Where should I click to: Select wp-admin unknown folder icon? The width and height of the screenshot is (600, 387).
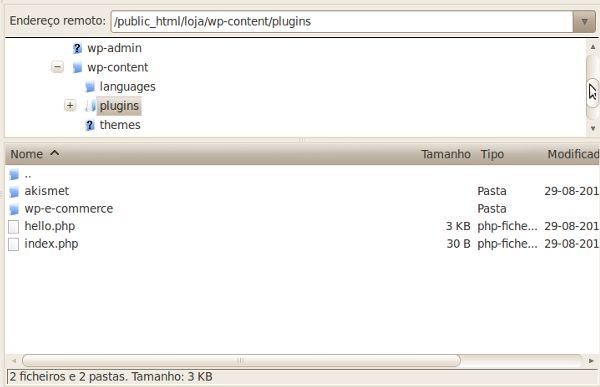(x=77, y=48)
